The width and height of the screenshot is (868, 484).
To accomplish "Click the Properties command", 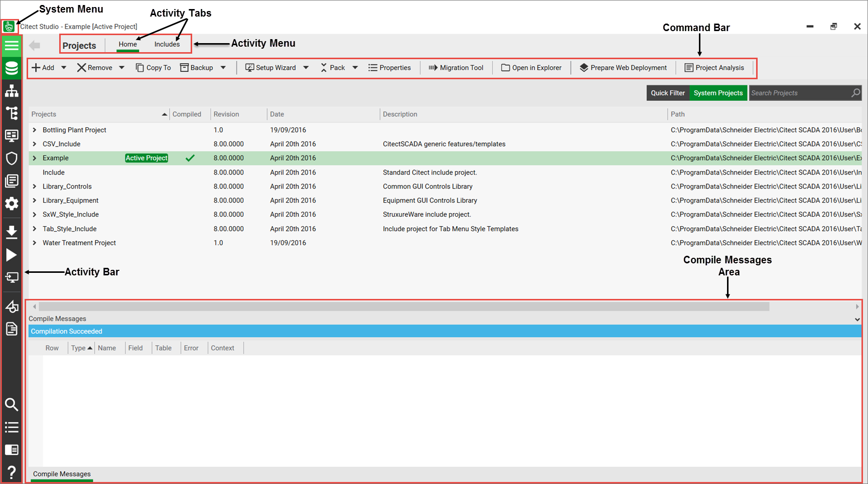I will tap(389, 68).
